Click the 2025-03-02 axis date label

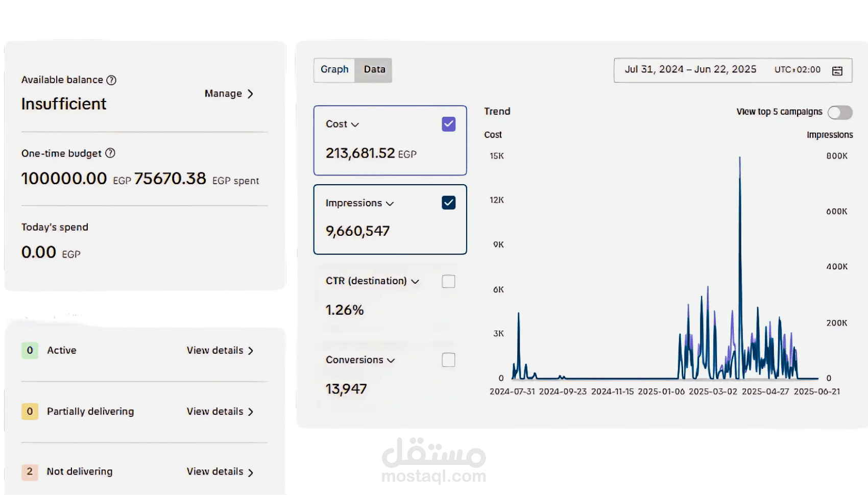(x=713, y=392)
